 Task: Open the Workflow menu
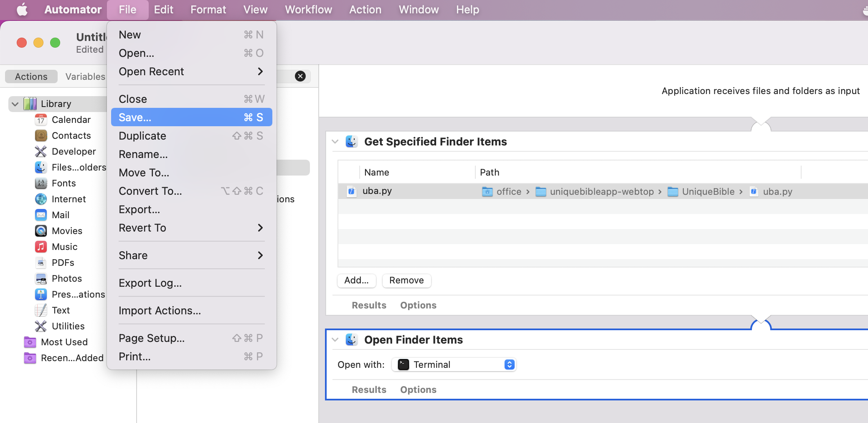(x=308, y=10)
